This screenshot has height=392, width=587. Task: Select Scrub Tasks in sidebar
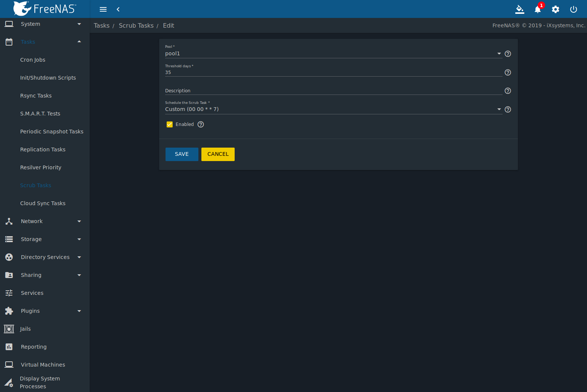tap(35, 185)
